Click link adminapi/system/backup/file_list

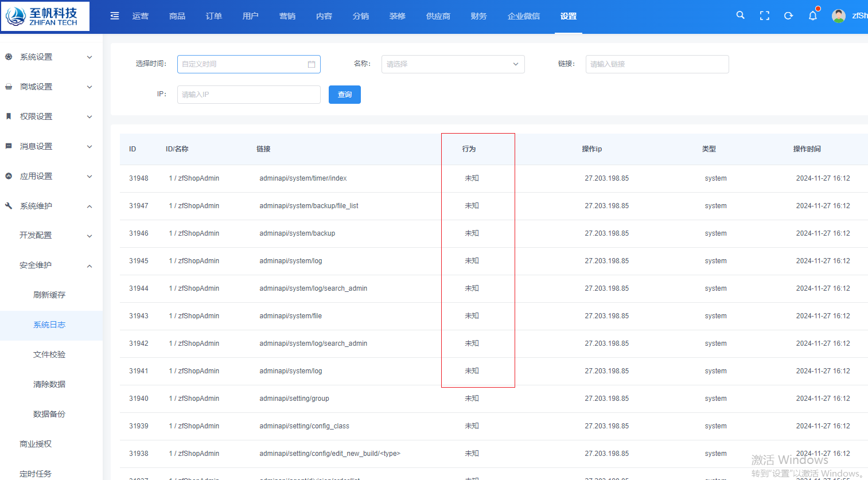pyautogui.click(x=309, y=206)
